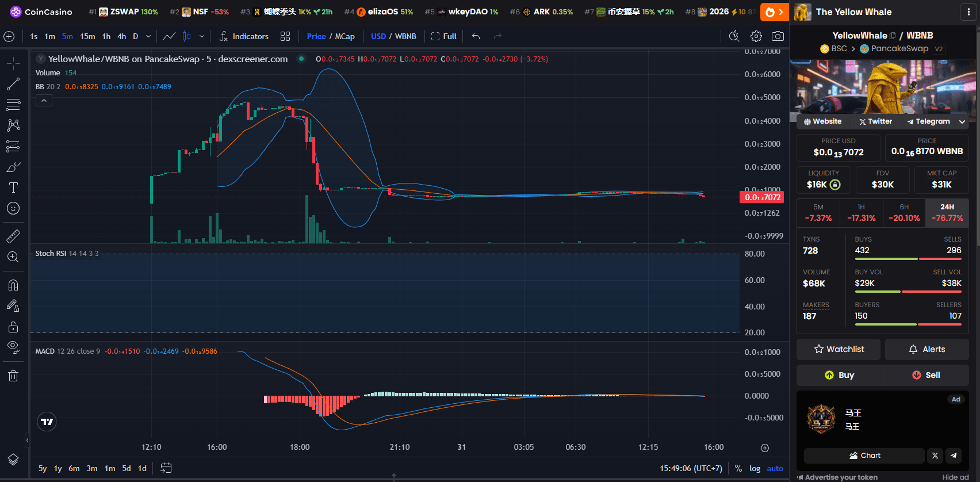Open the Twitter link
The image size is (980, 482).
click(x=875, y=121)
